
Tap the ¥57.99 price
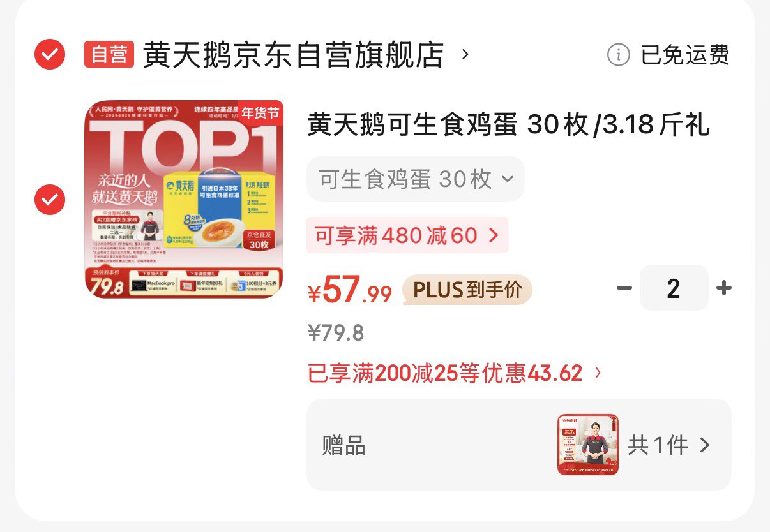point(350,291)
